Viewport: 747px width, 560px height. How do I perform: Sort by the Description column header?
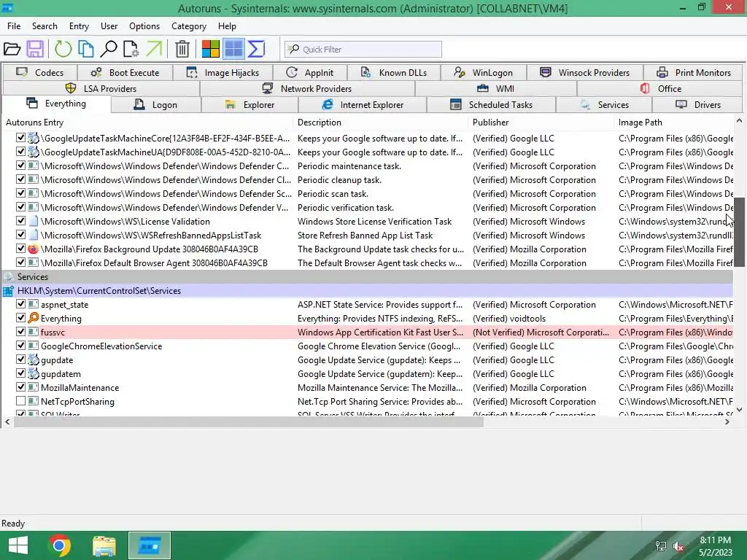click(x=381, y=122)
